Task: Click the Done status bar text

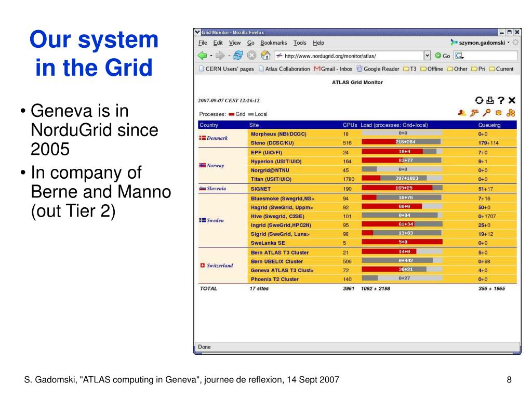Action: click(x=204, y=347)
